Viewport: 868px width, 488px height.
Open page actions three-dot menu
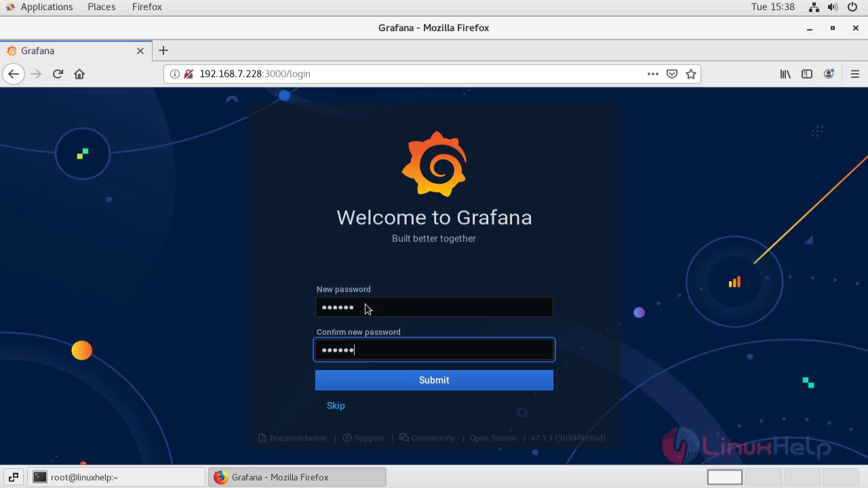point(653,74)
